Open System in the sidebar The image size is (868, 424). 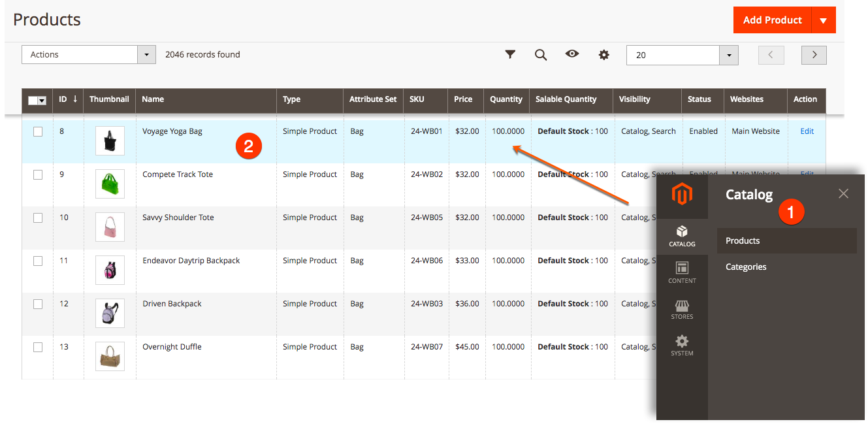pos(682,346)
